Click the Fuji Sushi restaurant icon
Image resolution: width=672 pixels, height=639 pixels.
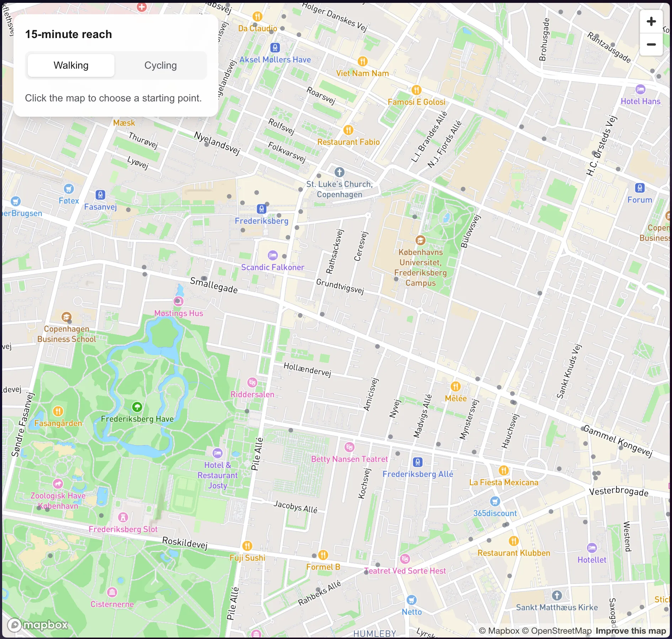247,546
